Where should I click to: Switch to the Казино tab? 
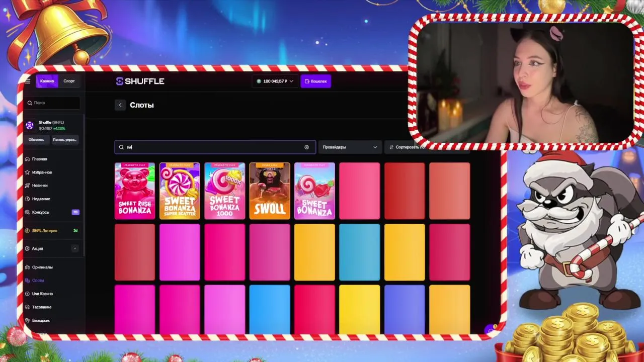tap(47, 81)
